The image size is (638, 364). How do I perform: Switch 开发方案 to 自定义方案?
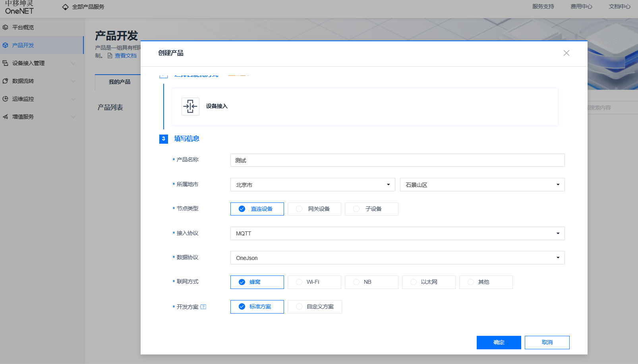(315, 306)
